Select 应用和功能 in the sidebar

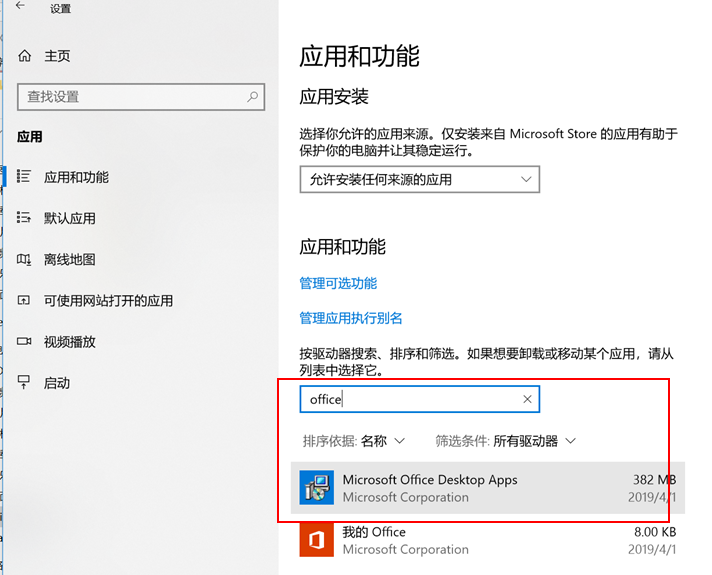tap(76, 178)
